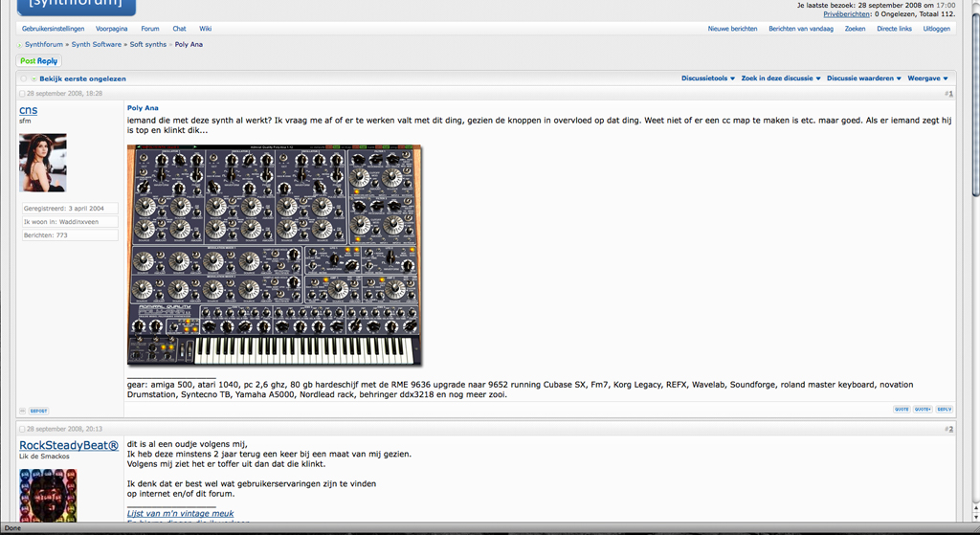Open Gebruikersinstellingen in the navigation bar
Image resolution: width=980 pixels, height=535 pixels.
click(54, 29)
